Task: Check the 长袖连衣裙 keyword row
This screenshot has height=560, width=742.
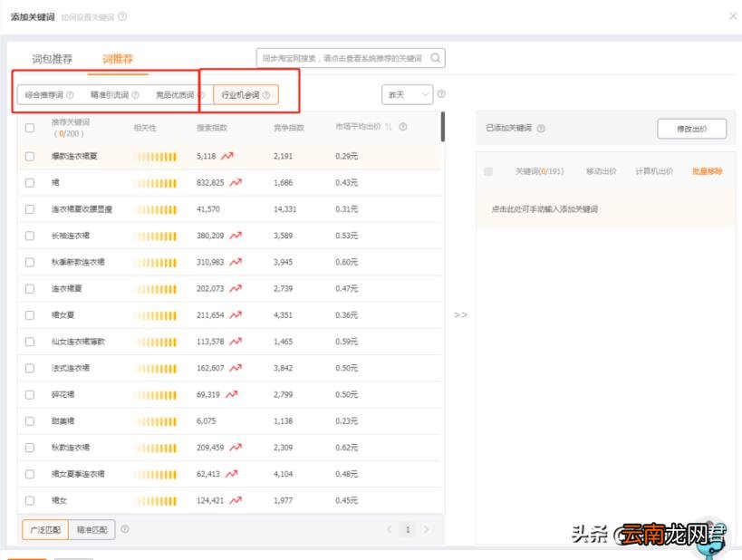Action: pyautogui.click(x=30, y=236)
